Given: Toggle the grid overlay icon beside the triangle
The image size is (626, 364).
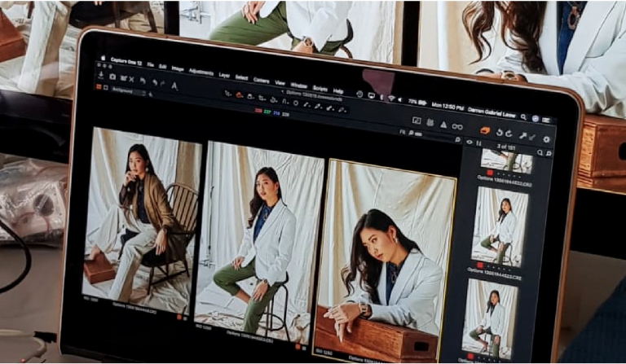Looking at the screenshot, I should coord(430,122).
